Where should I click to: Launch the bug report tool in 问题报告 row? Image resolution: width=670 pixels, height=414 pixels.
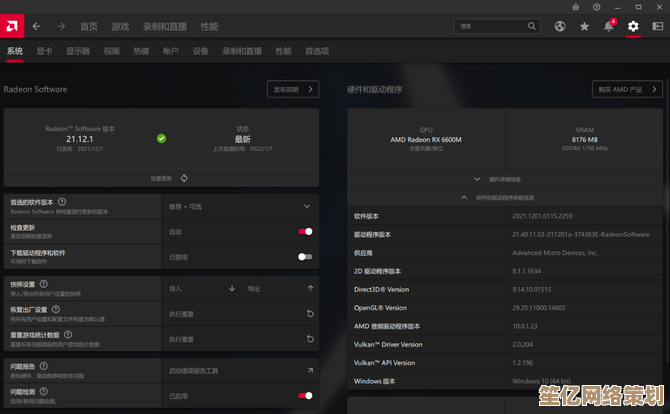click(x=310, y=370)
